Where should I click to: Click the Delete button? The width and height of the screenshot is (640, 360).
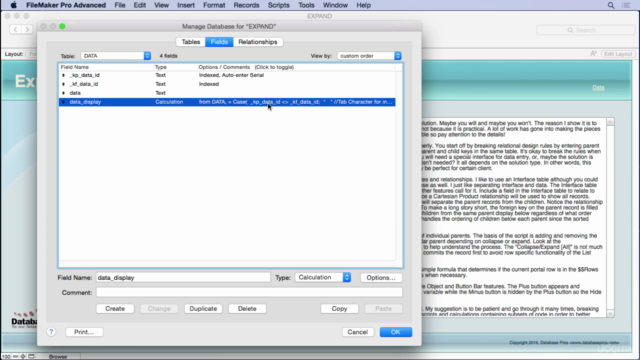coord(247,309)
